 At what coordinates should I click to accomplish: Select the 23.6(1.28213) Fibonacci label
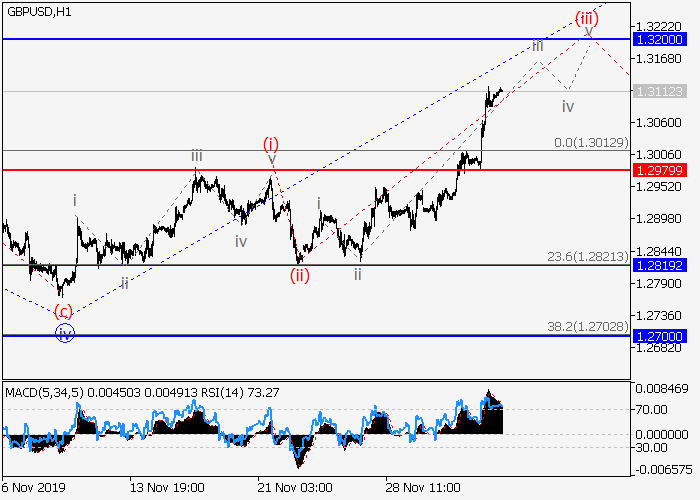tap(589, 257)
